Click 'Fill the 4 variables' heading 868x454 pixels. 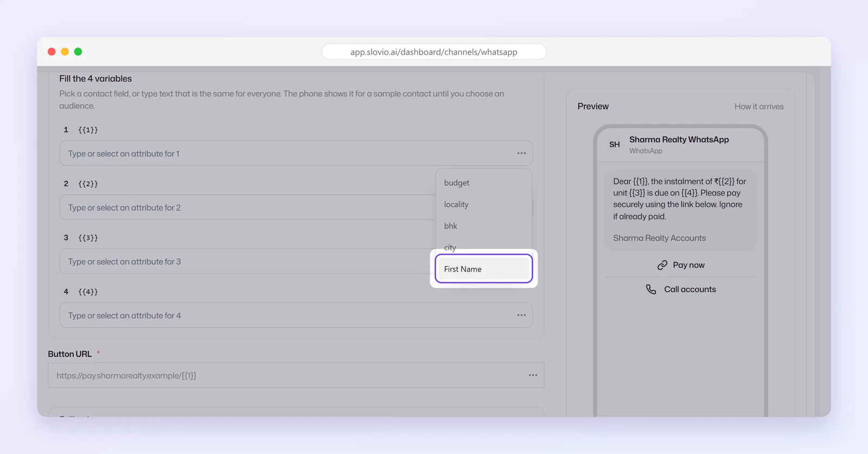[x=95, y=79]
